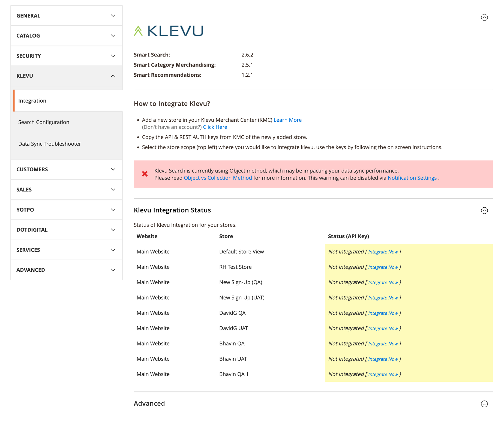Click the Klevu logo
The image size is (504, 427).
[168, 31]
